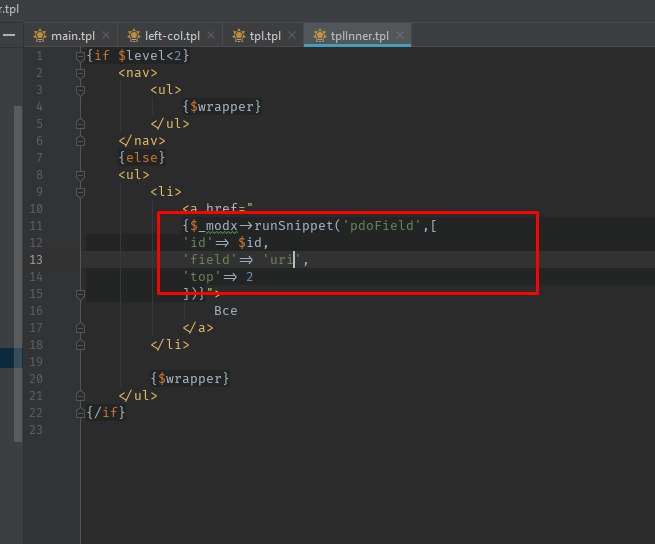Place cursor on {$wrapper} at line 20
The height and width of the screenshot is (544, 655).
[x=190, y=379]
